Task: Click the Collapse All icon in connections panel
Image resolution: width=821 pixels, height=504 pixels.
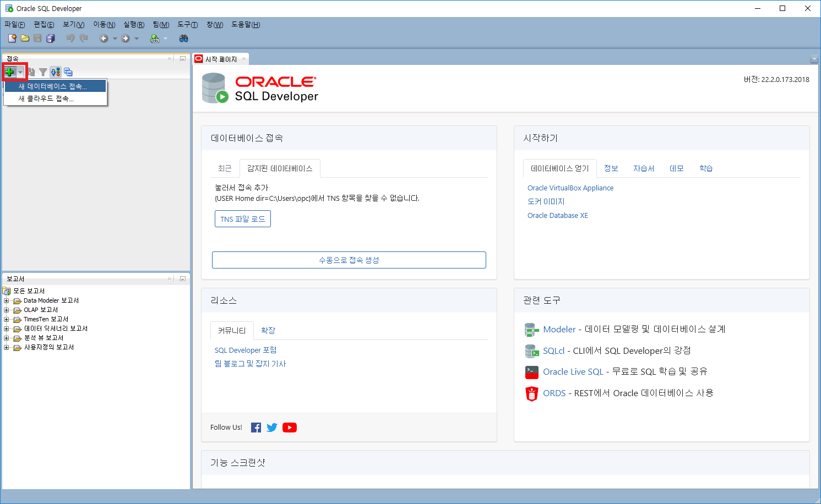Action: point(68,72)
